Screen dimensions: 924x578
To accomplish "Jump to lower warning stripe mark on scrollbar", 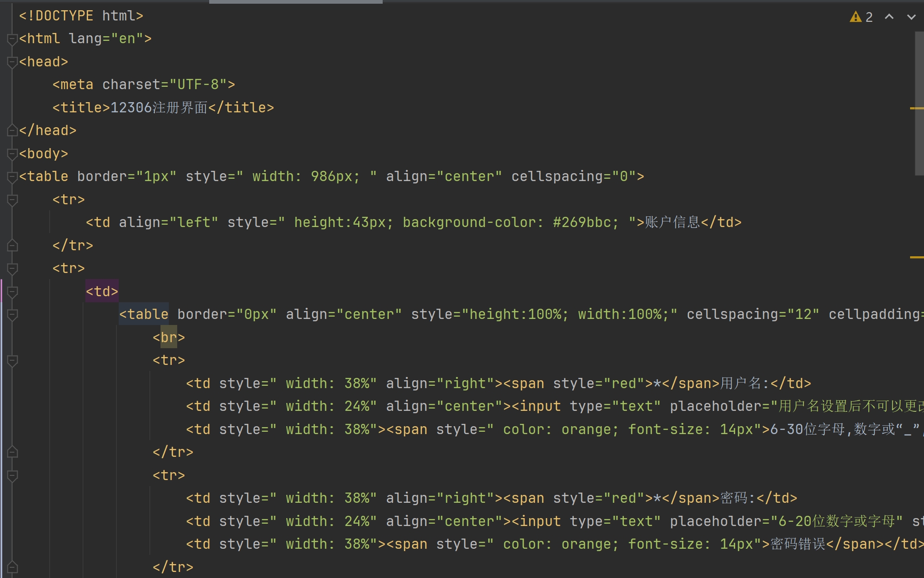I will point(917,257).
